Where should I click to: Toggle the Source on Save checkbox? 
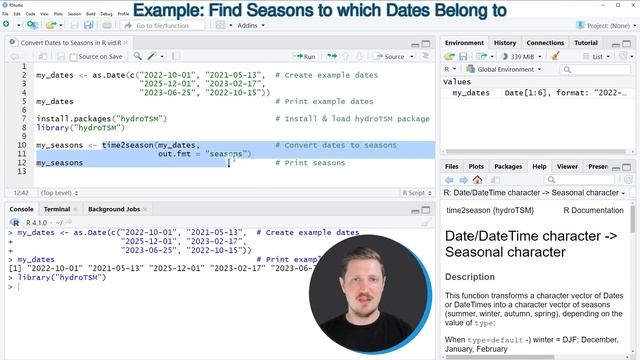pos(73,57)
